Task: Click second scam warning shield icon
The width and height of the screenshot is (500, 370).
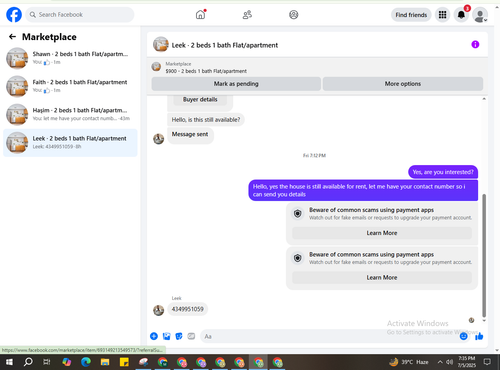Action: (298, 258)
